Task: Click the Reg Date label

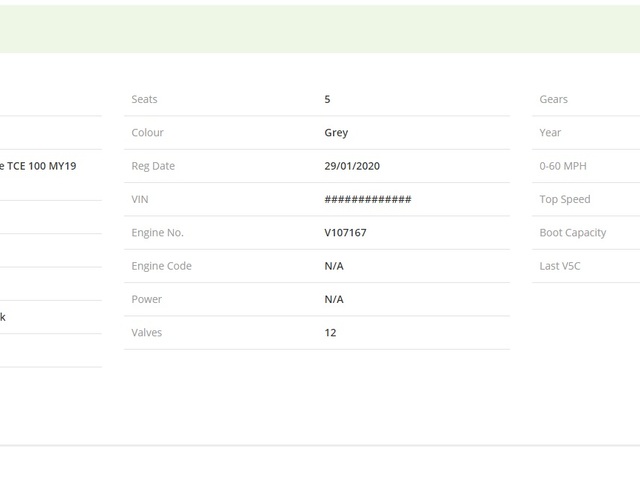Action: click(x=153, y=166)
